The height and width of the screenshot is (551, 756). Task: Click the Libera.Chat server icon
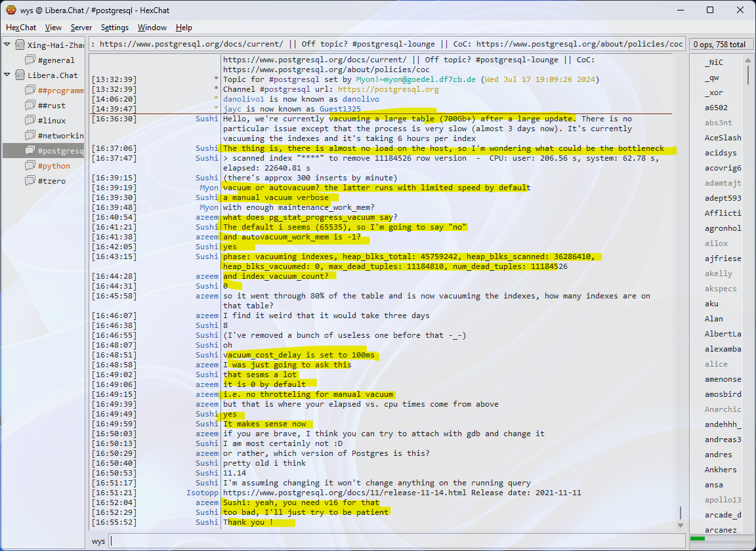[20, 75]
